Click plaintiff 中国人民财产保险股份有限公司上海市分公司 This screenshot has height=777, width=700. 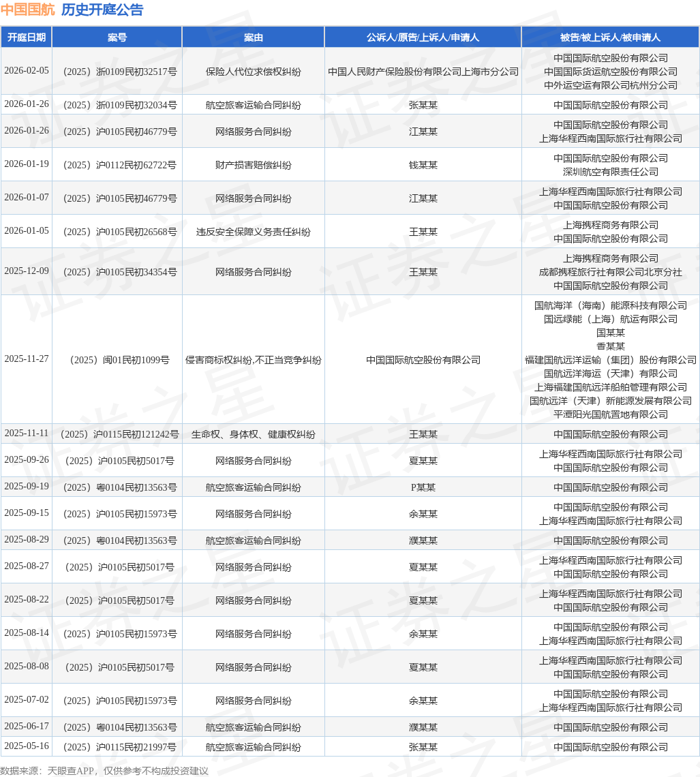pos(423,72)
